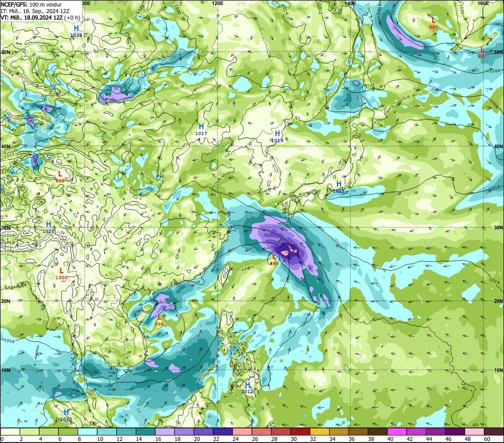Click the legend value label 24
504x443 pixels.
[235, 439]
